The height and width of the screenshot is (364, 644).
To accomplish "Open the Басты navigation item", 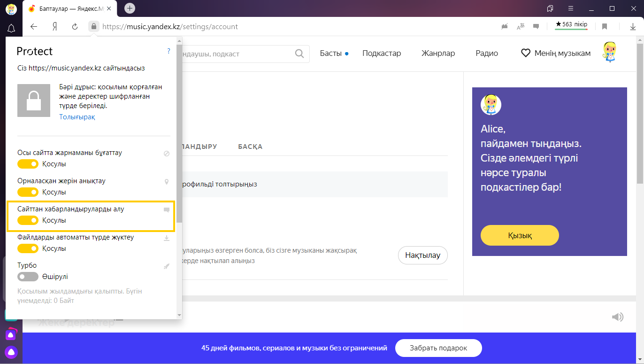I will coord(331,53).
